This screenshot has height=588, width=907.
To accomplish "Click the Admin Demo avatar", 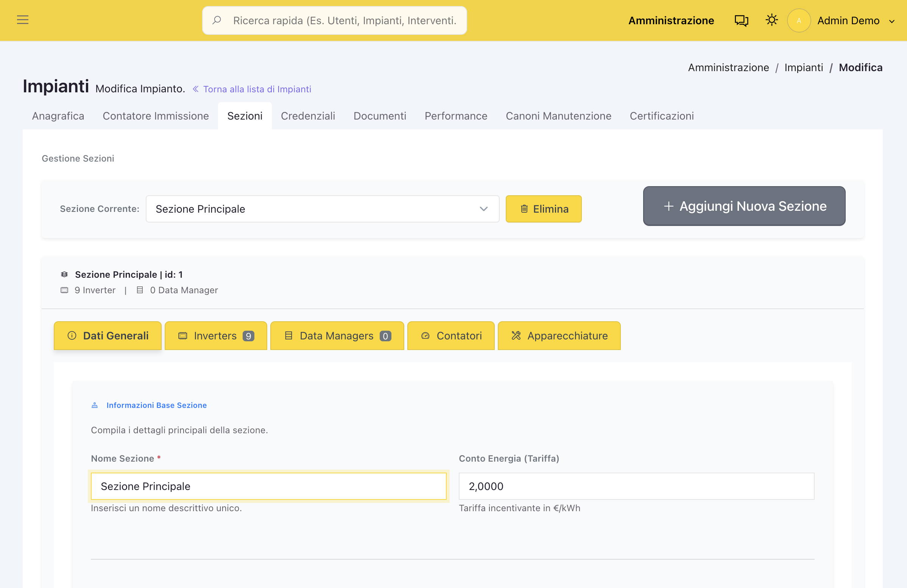I will coord(799,20).
